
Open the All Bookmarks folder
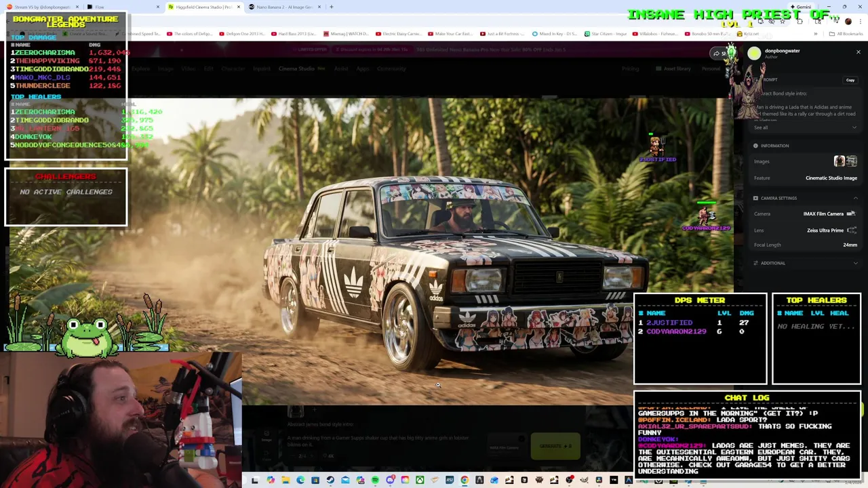[846, 33]
